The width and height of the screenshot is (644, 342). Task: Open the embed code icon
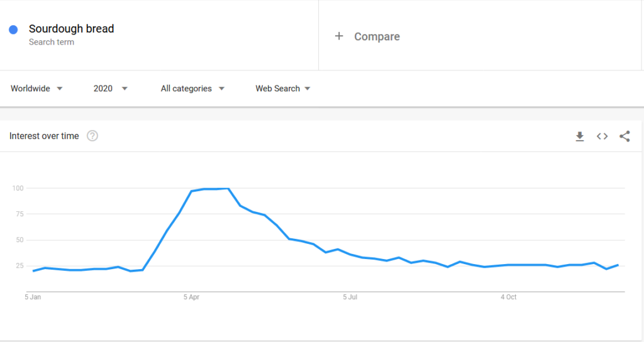click(x=602, y=136)
